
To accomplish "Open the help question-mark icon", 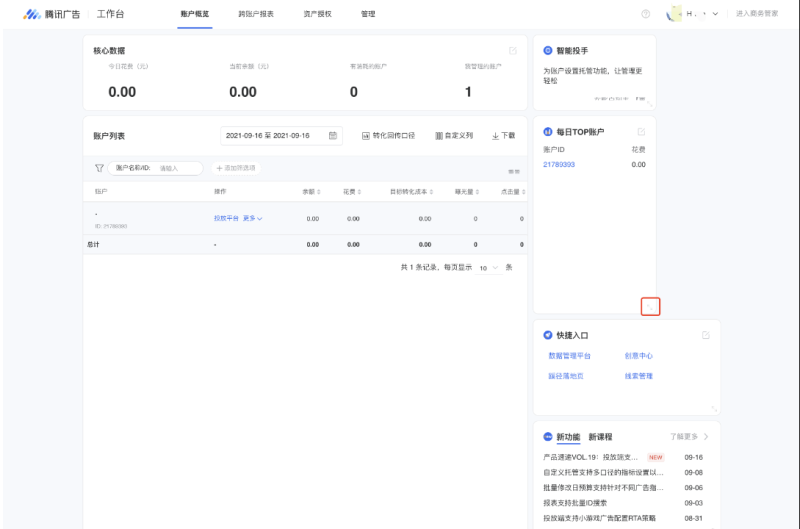I will pyautogui.click(x=645, y=14).
